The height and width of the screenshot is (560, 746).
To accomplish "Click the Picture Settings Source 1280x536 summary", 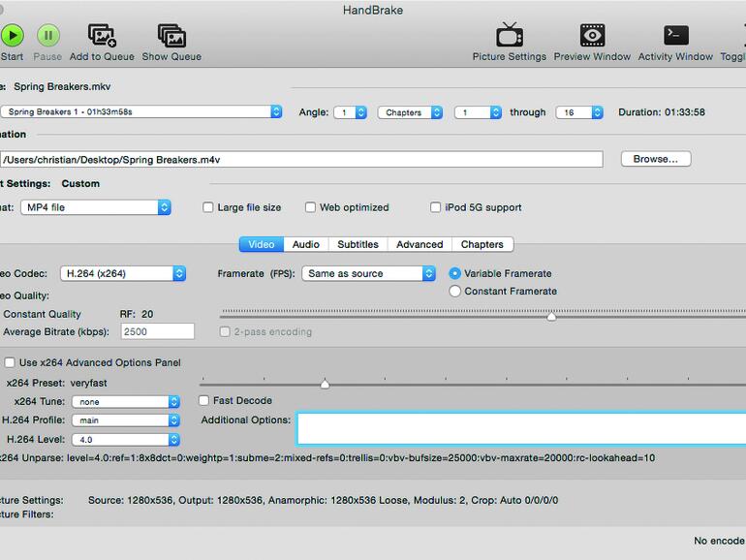I will pyautogui.click(x=323, y=500).
